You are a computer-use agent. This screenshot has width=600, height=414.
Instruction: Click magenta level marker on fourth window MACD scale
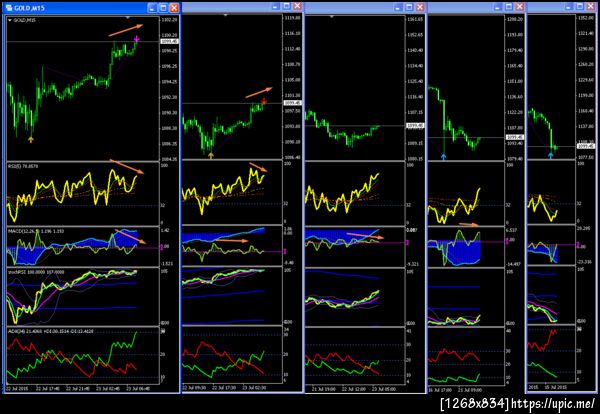click(507, 241)
